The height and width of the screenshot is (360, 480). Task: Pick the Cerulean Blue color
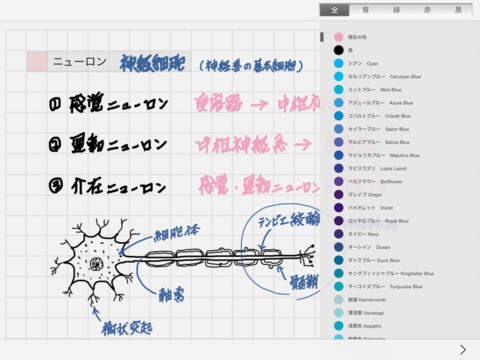coord(339,76)
